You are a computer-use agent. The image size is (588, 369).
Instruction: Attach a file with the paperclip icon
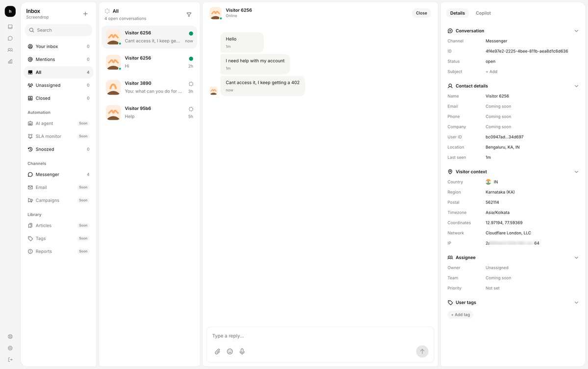click(x=218, y=352)
